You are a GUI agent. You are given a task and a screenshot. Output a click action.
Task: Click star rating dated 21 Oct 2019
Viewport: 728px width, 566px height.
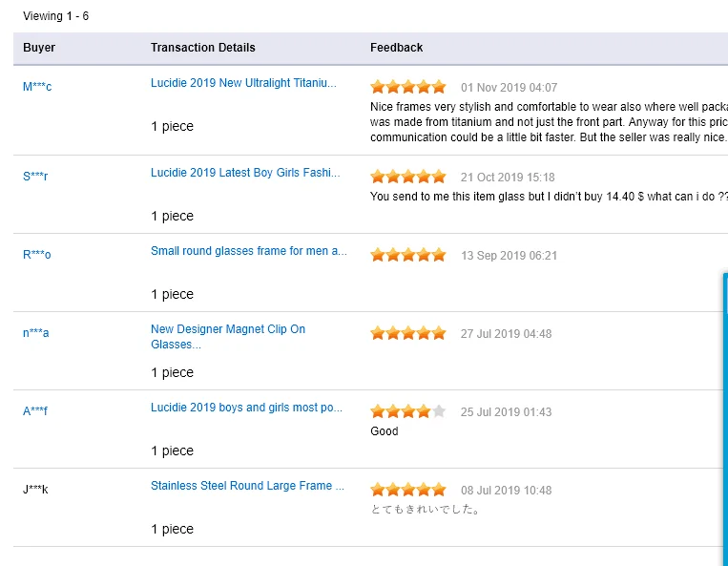[408, 177]
